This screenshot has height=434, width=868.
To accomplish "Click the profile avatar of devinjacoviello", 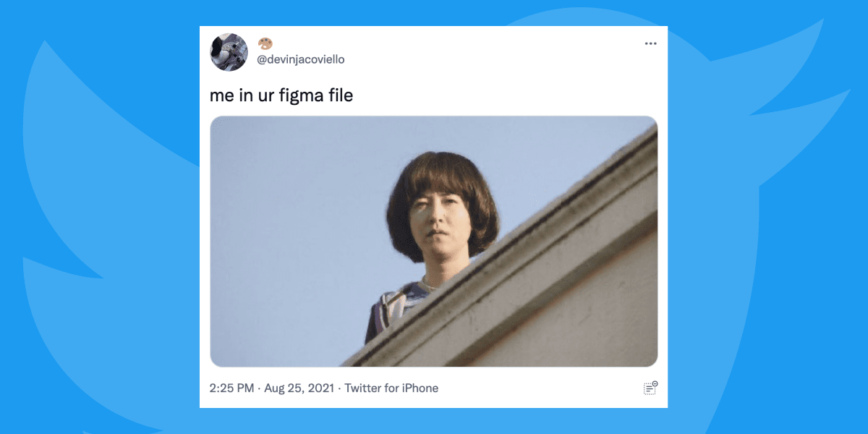I will 229,52.
